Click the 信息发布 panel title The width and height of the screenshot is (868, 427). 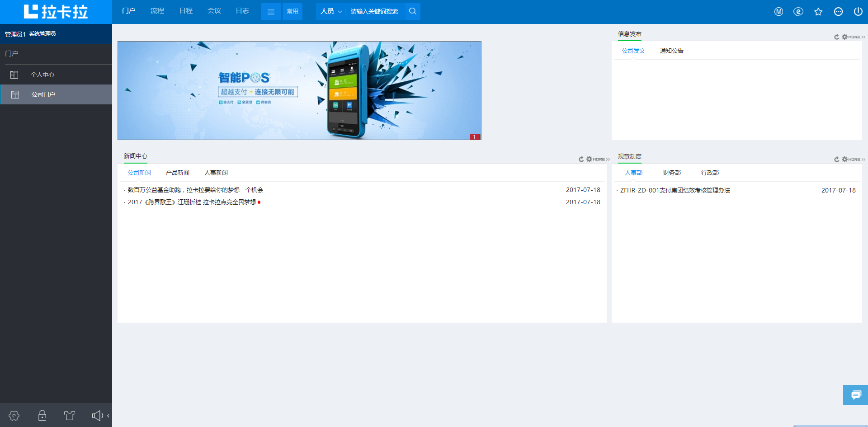630,34
